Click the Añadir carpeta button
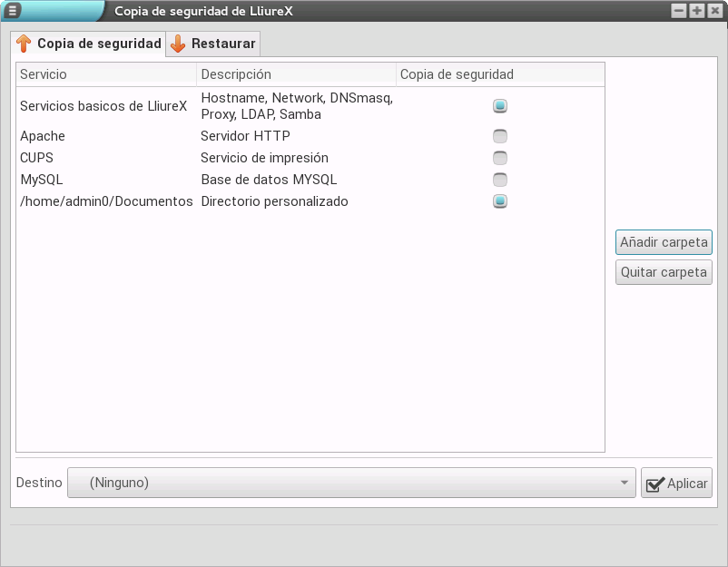 664,242
